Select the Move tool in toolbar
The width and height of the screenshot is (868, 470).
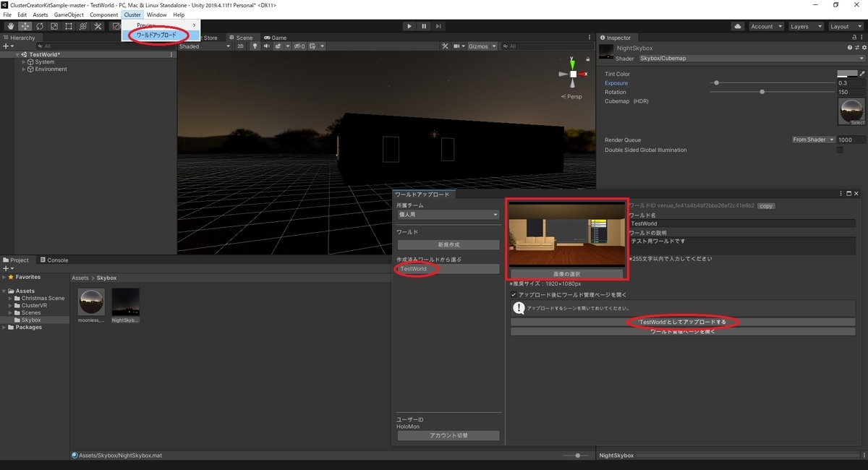pos(25,26)
